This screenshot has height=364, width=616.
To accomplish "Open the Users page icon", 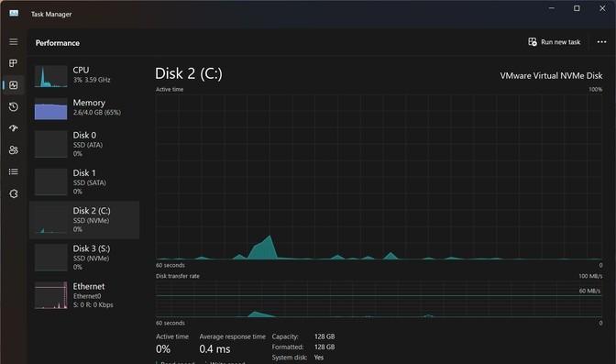I will 14,149.
